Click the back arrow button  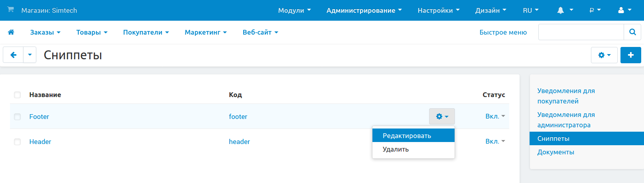click(x=14, y=55)
